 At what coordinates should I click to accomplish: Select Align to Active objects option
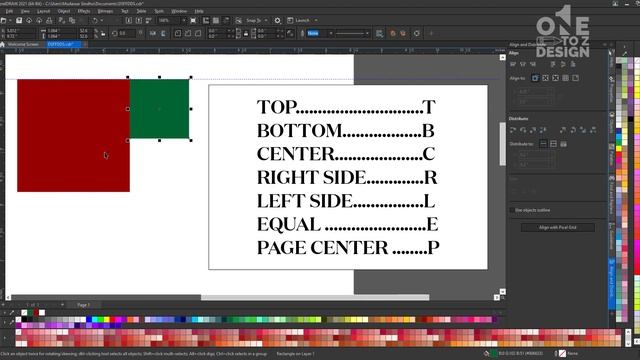pyautogui.click(x=535, y=78)
